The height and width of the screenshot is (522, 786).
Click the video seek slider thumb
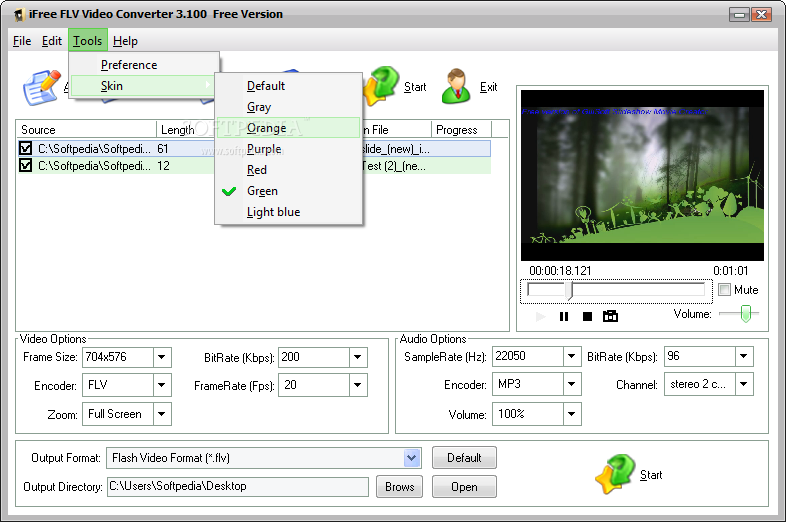tap(569, 290)
